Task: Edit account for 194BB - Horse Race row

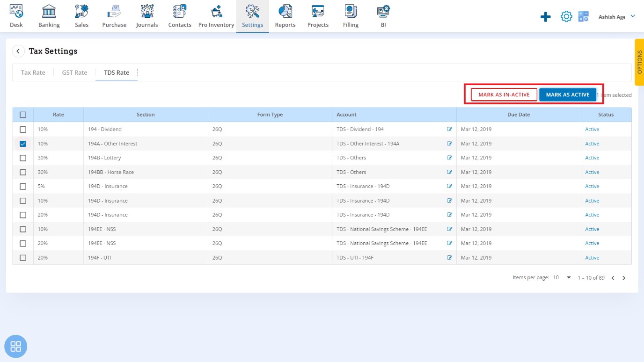Action: [450, 172]
